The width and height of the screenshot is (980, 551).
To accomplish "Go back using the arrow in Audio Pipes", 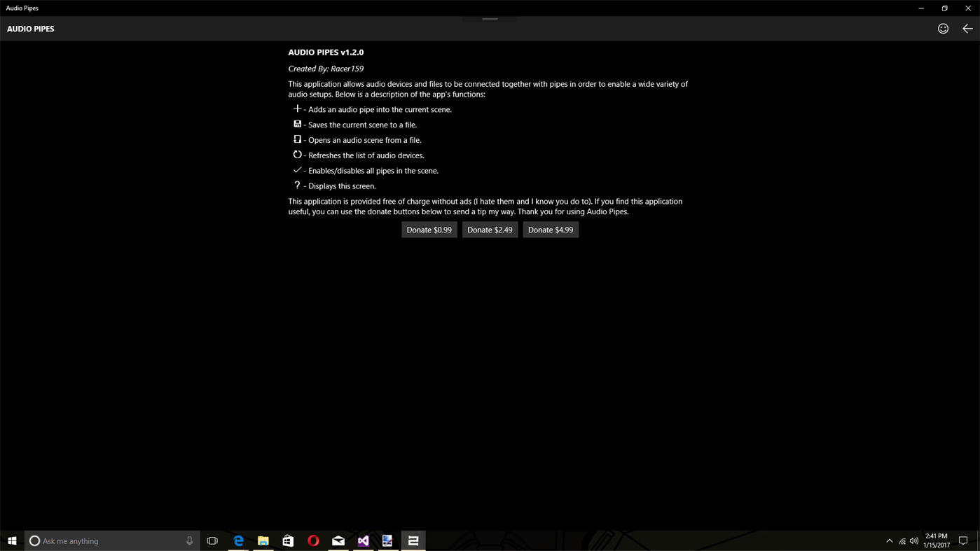I will pyautogui.click(x=967, y=28).
